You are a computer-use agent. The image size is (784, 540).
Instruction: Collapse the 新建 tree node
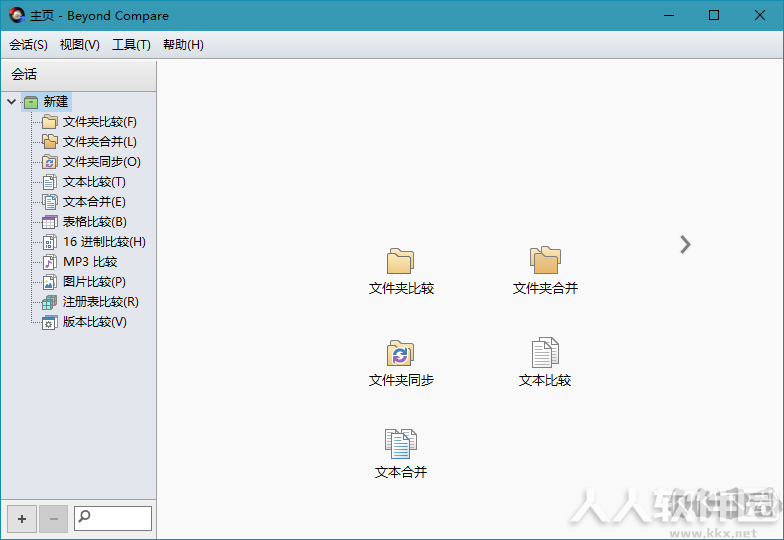12,102
